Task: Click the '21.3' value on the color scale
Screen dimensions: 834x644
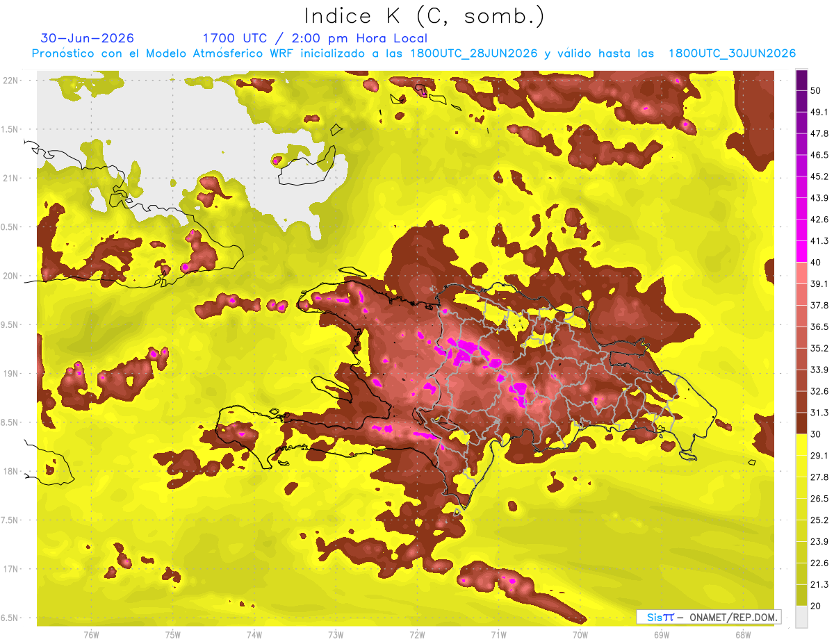Action: click(x=820, y=584)
